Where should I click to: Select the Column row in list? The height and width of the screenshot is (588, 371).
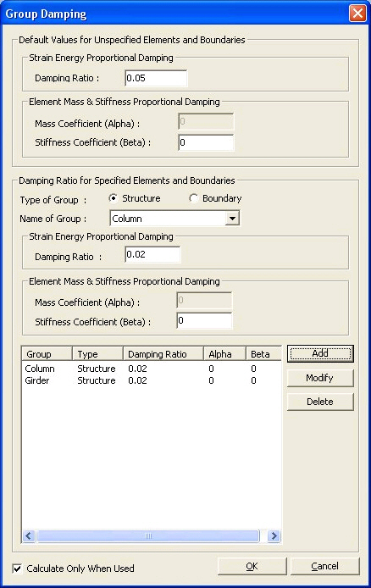point(152,369)
